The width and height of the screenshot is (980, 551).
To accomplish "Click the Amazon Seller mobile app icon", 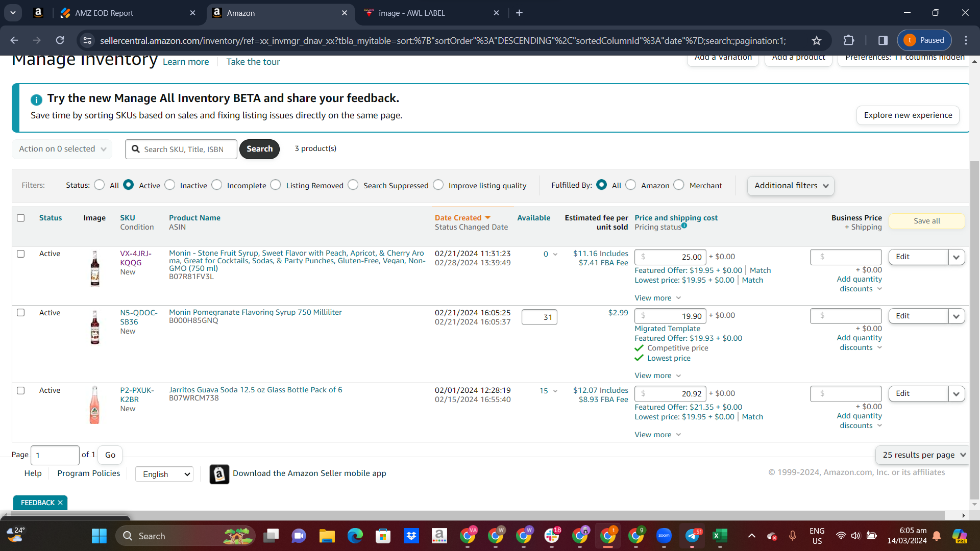I will pos(219,474).
